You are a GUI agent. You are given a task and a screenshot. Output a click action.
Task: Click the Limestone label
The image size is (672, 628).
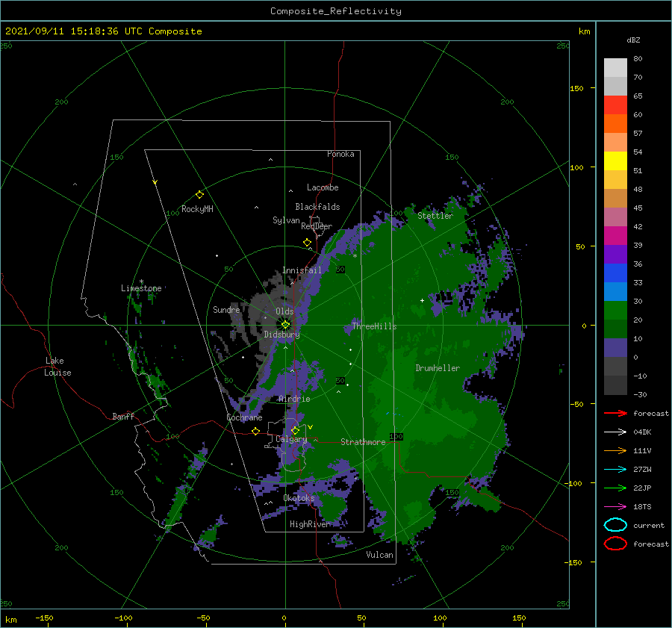[x=141, y=288]
